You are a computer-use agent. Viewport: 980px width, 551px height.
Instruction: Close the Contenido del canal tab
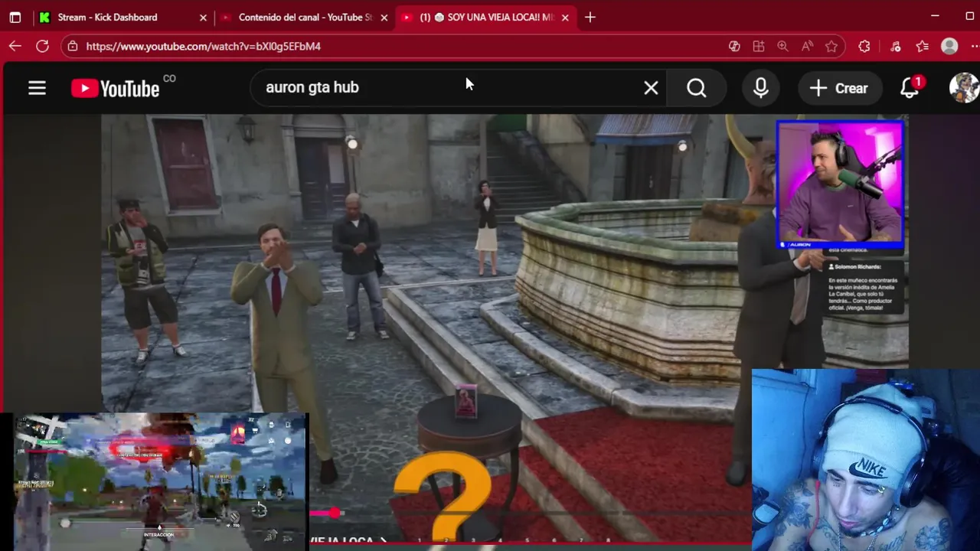[384, 17]
